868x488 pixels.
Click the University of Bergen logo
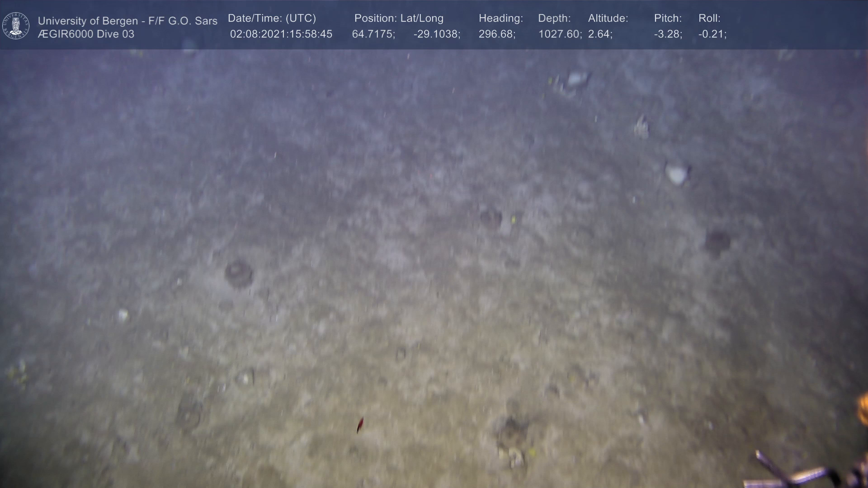point(16,26)
